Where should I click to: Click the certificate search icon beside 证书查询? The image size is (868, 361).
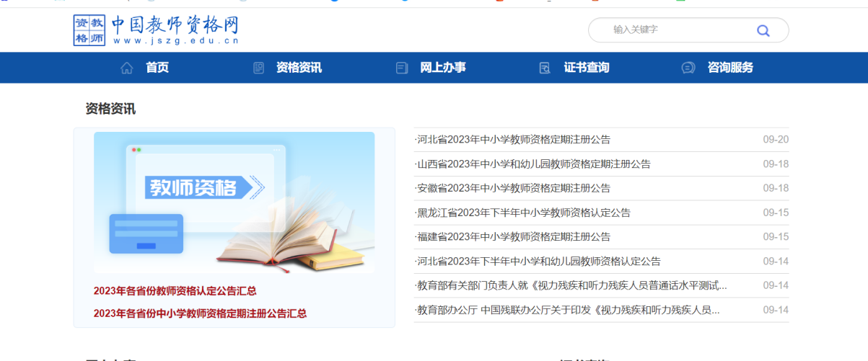pos(545,68)
